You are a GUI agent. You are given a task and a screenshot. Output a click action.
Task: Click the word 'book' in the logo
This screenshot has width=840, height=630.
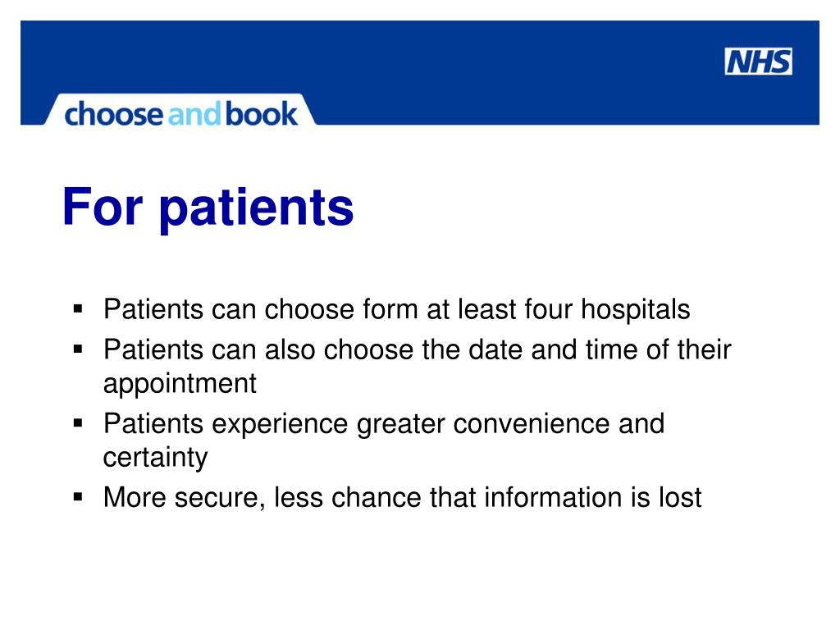(x=261, y=114)
